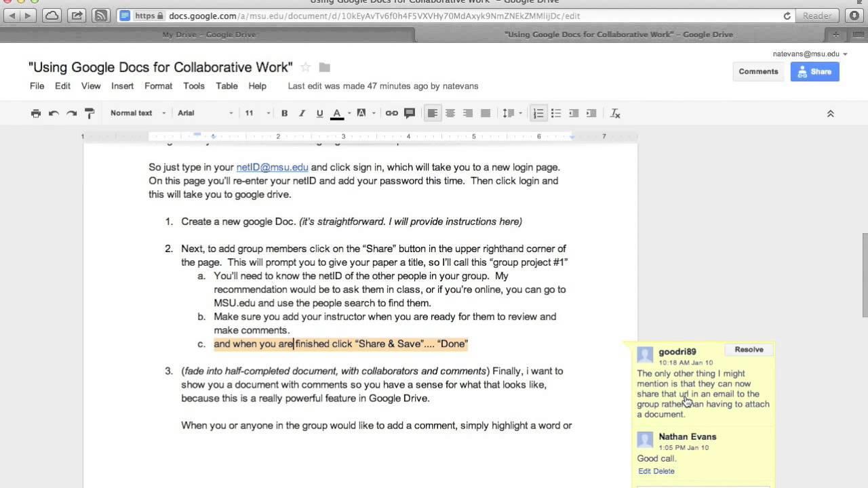Click the Clear formatting icon
Screen dimensions: 868x488
[615, 113]
